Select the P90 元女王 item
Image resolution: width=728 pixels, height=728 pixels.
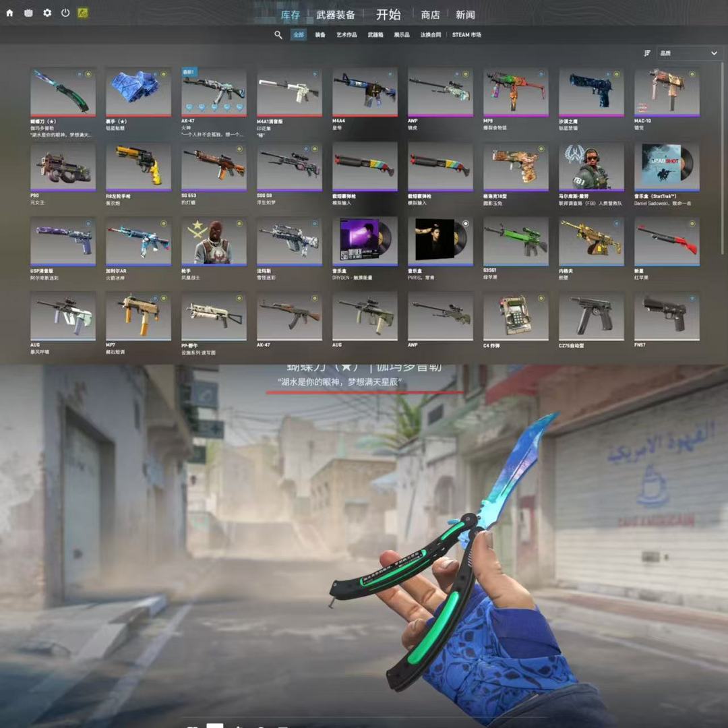click(x=63, y=167)
